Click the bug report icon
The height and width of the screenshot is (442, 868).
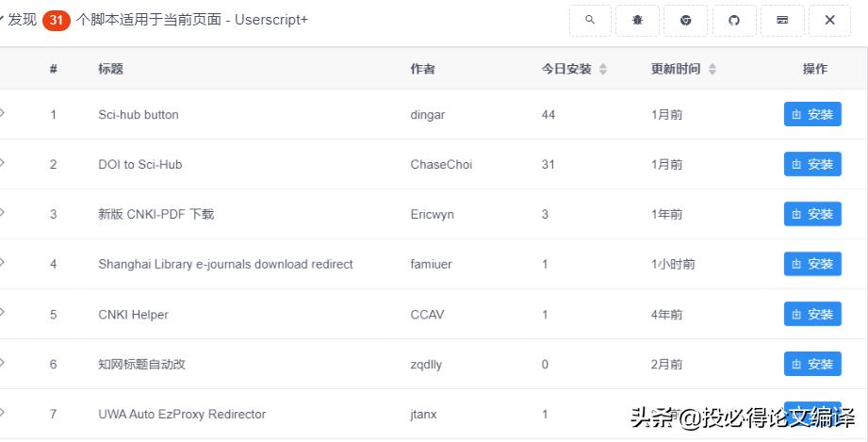[638, 21]
